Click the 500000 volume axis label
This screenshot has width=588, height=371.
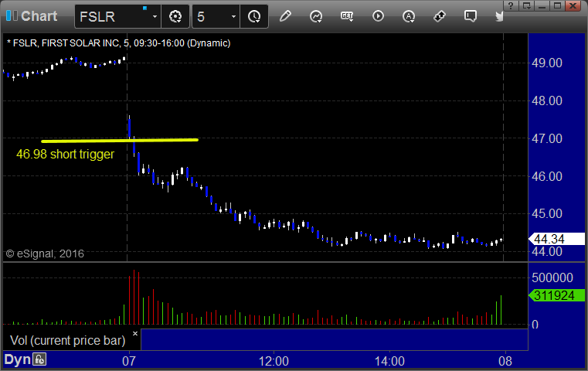pyautogui.click(x=552, y=277)
